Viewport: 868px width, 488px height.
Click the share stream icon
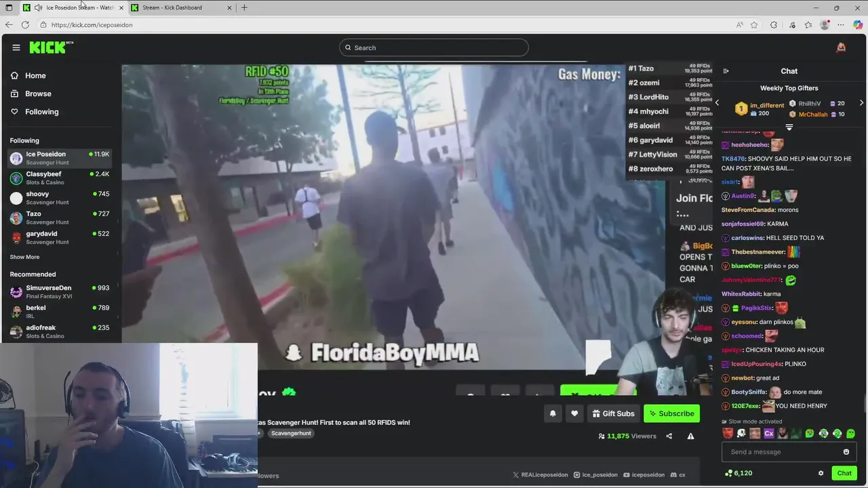pos(669,436)
